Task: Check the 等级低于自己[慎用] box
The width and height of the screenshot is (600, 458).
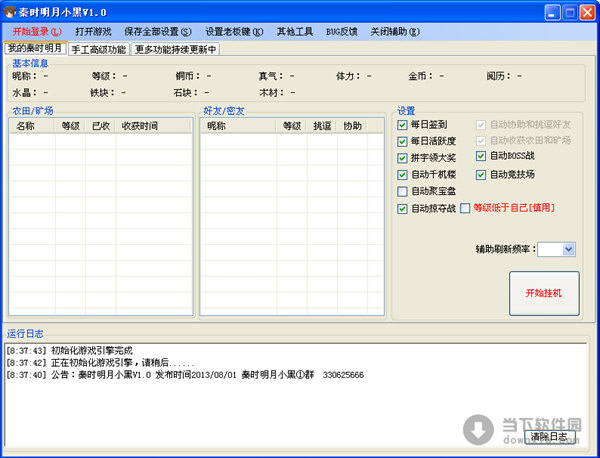Action: click(x=464, y=208)
